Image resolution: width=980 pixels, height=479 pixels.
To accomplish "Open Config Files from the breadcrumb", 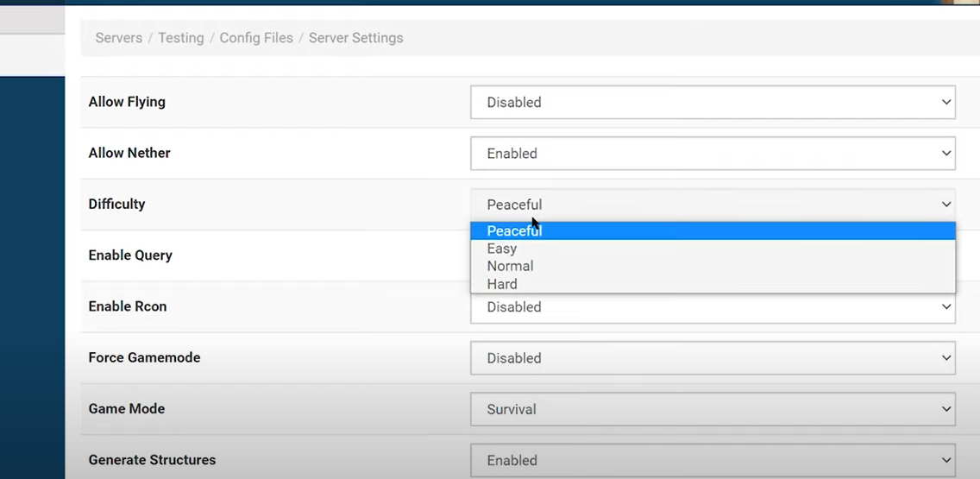I will point(256,38).
